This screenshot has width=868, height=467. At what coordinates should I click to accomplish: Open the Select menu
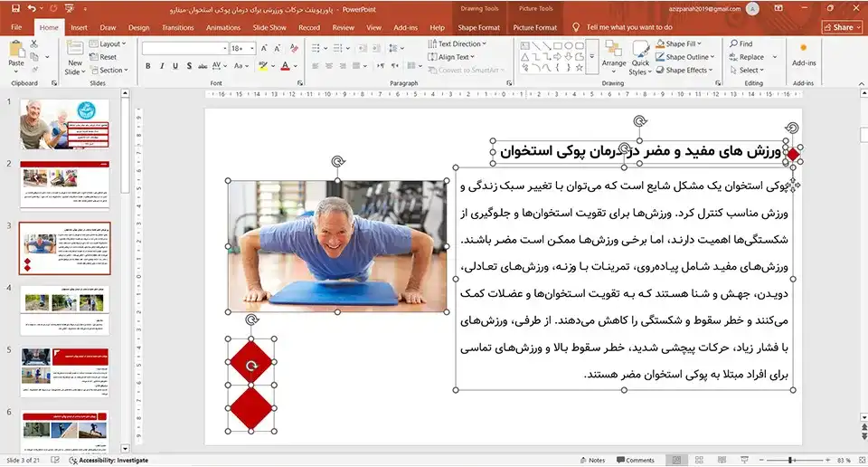(747, 71)
